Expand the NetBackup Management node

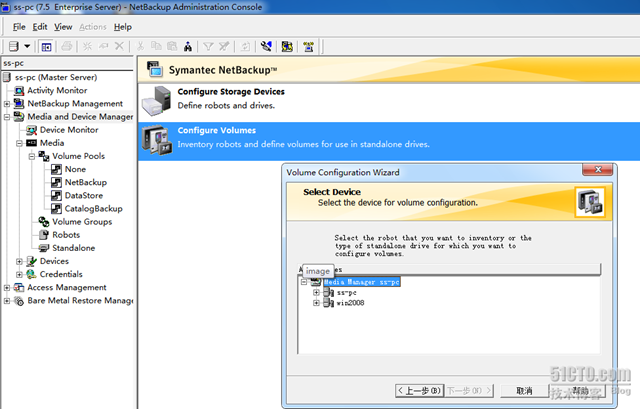[x=7, y=104]
